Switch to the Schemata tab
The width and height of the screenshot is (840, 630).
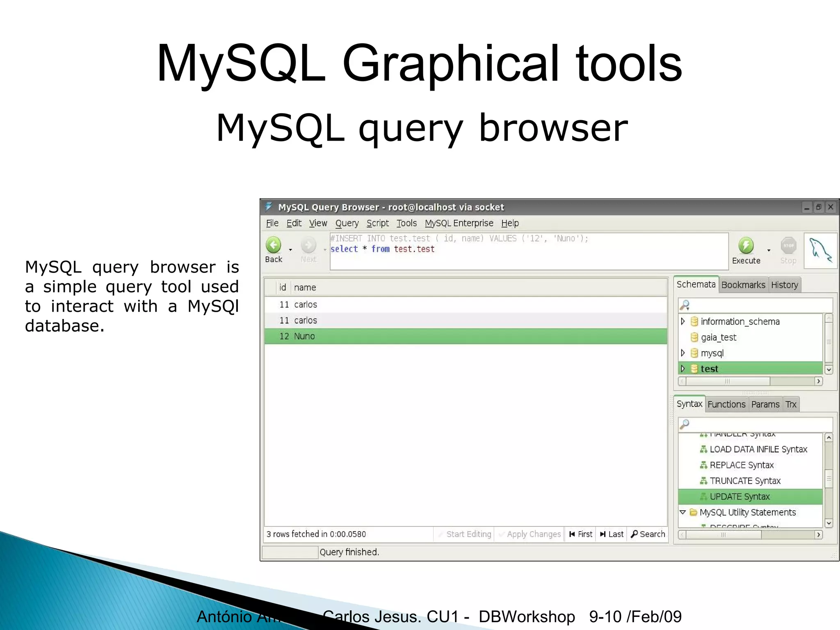tap(696, 284)
